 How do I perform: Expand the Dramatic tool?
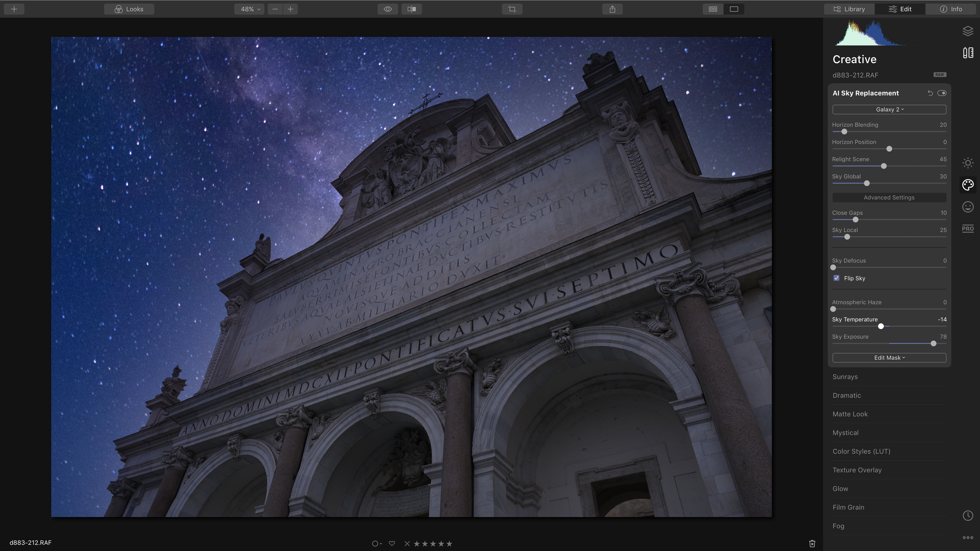(x=889, y=396)
